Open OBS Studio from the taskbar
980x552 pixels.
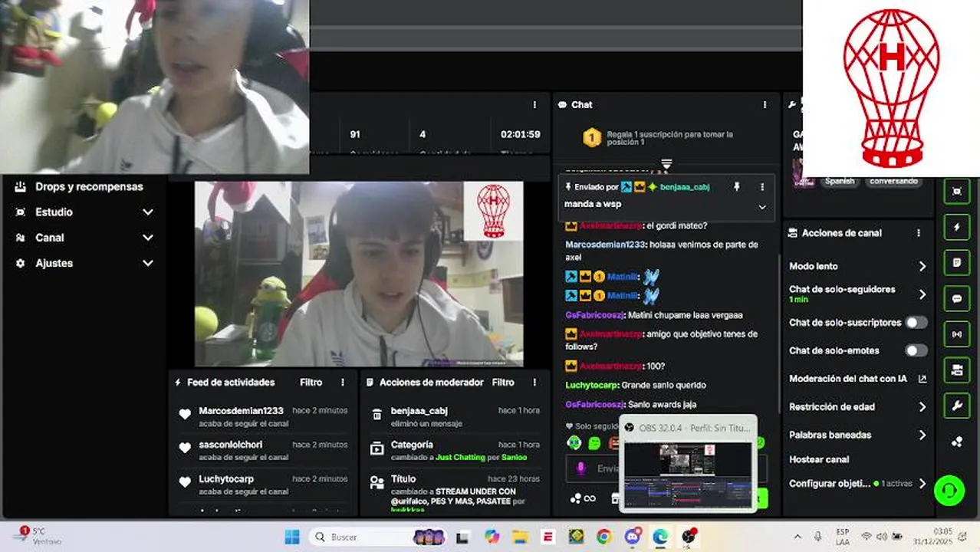(x=689, y=537)
